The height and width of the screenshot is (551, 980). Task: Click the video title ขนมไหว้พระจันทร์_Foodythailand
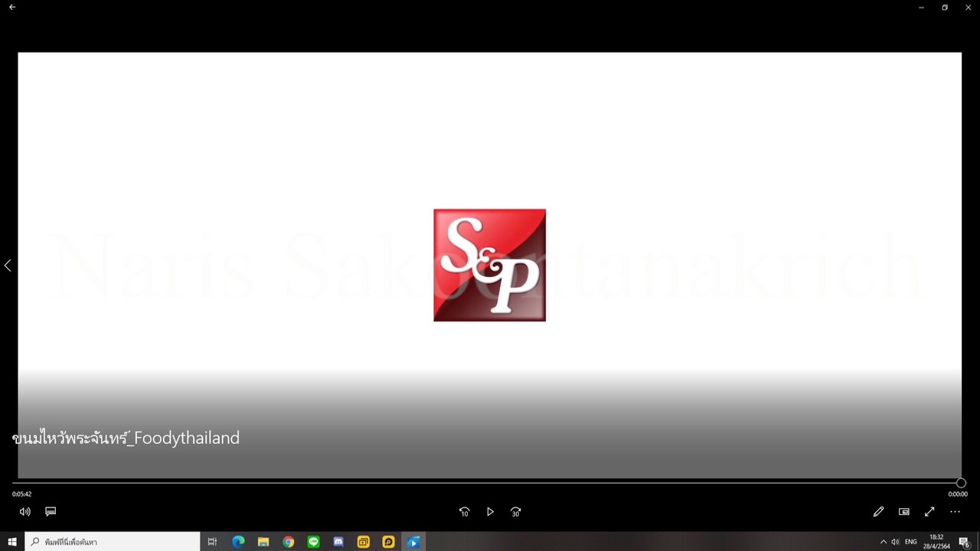[126, 438]
